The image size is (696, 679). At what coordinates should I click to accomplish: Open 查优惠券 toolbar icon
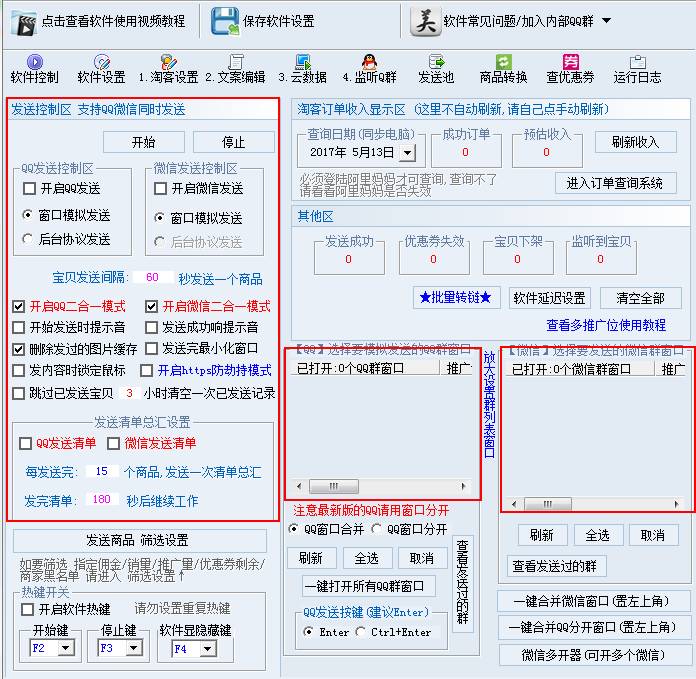tap(570, 62)
